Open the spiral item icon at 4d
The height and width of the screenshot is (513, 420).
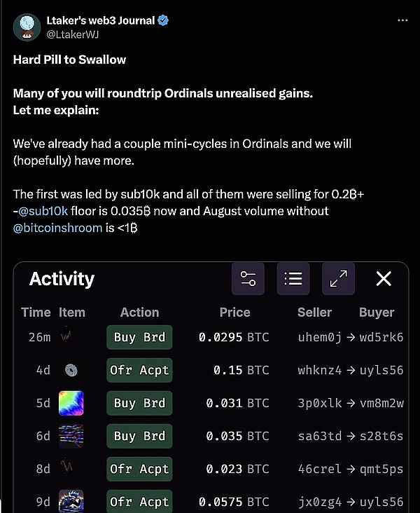click(x=71, y=370)
